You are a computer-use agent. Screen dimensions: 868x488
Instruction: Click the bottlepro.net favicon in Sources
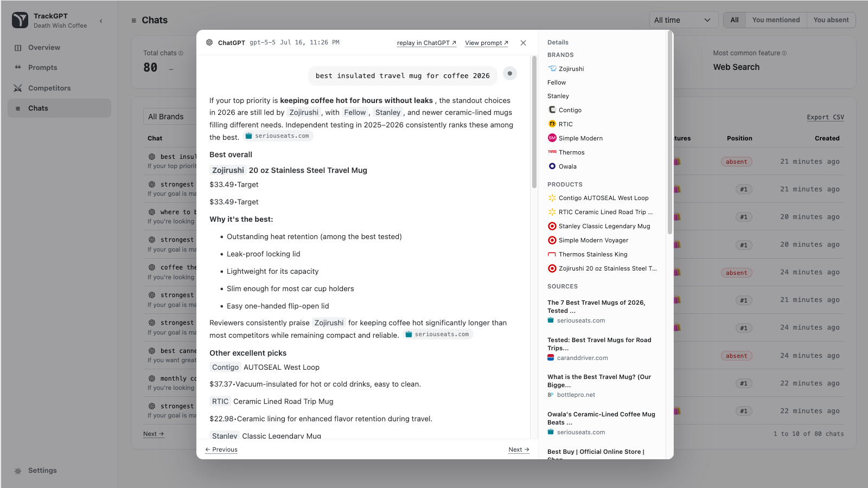[x=551, y=395]
